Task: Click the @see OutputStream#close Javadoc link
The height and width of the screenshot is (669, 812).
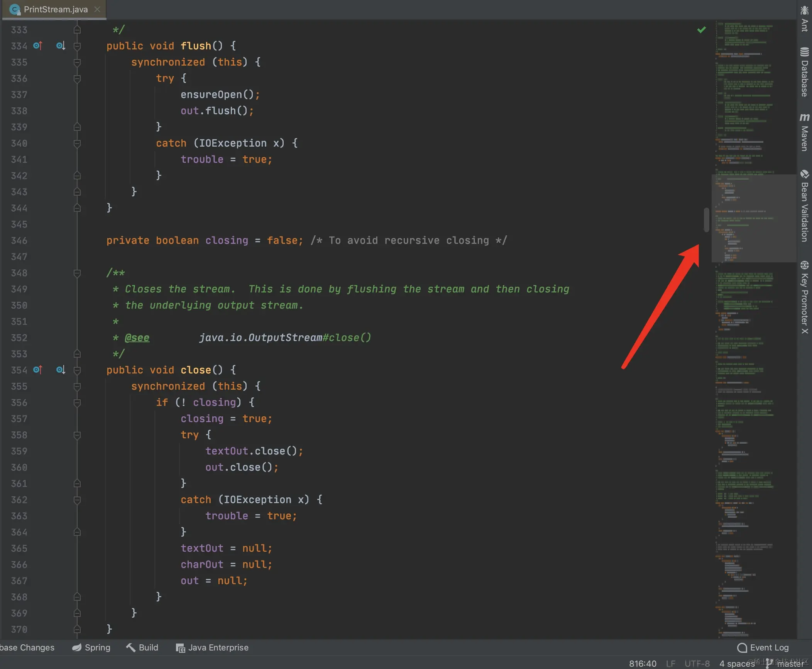Action: [137, 338]
